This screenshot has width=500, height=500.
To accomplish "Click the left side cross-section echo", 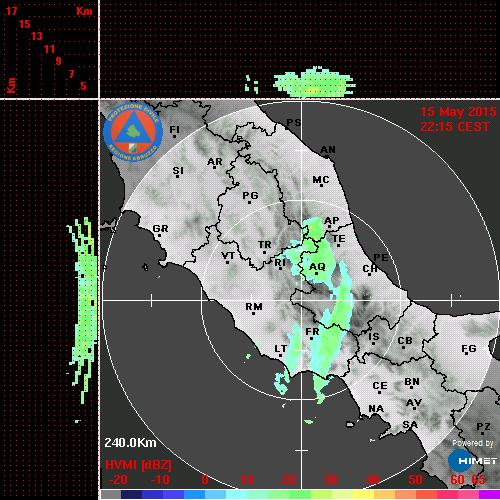I will 83,308.
